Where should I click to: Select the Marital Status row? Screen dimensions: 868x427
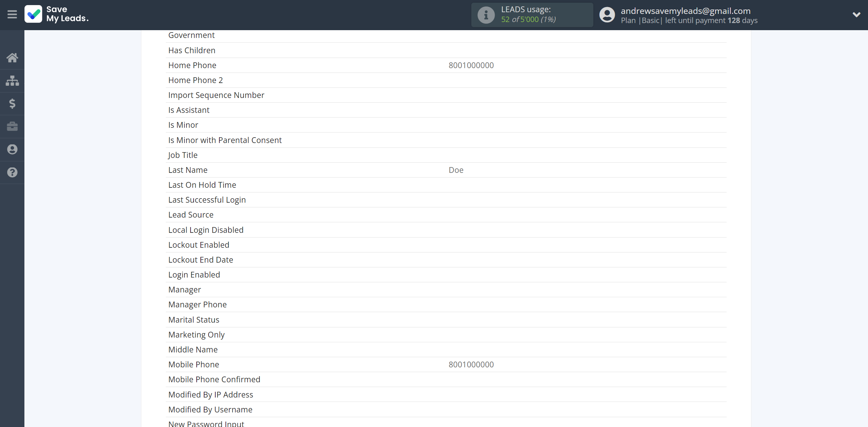coord(446,320)
